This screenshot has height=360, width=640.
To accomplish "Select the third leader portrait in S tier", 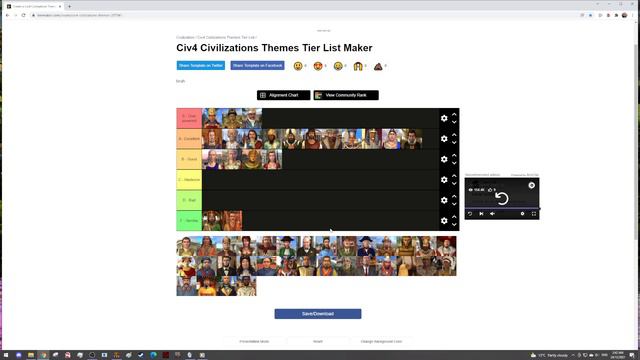I will (x=252, y=118).
